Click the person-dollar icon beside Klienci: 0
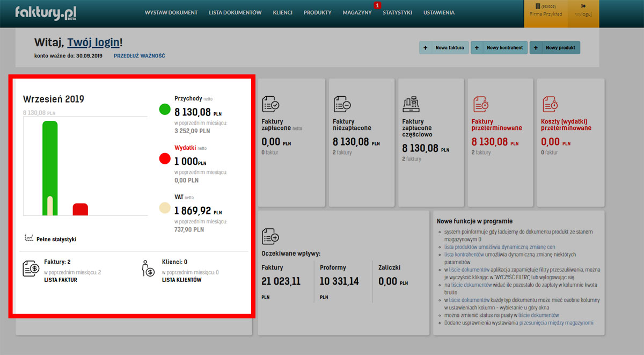Viewport: 644px width, 355px height. click(149, 270)
